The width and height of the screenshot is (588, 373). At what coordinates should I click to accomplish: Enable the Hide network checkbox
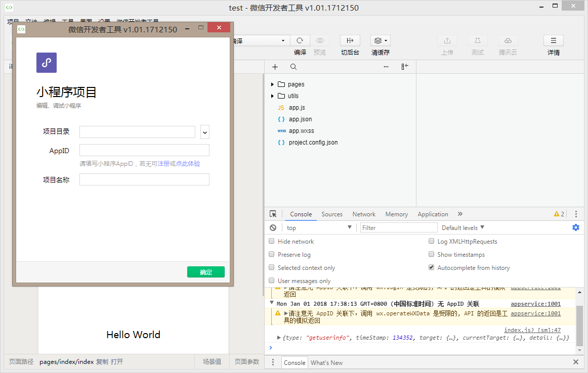[x=272, y=242]
